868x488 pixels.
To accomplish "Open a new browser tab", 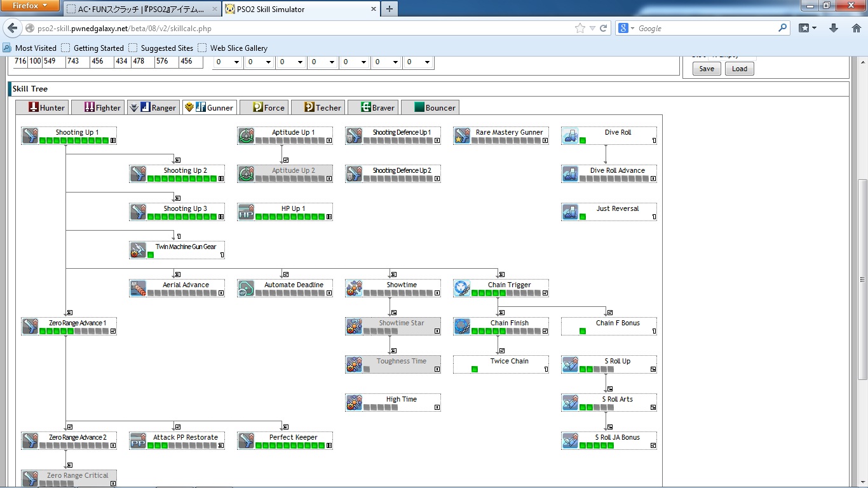I will pos(389,9).
